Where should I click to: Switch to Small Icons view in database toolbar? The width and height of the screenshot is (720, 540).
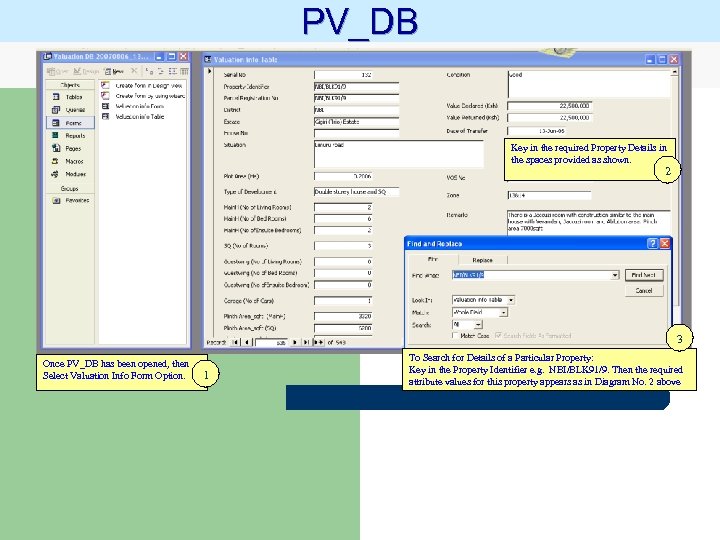tap(161, 71)
